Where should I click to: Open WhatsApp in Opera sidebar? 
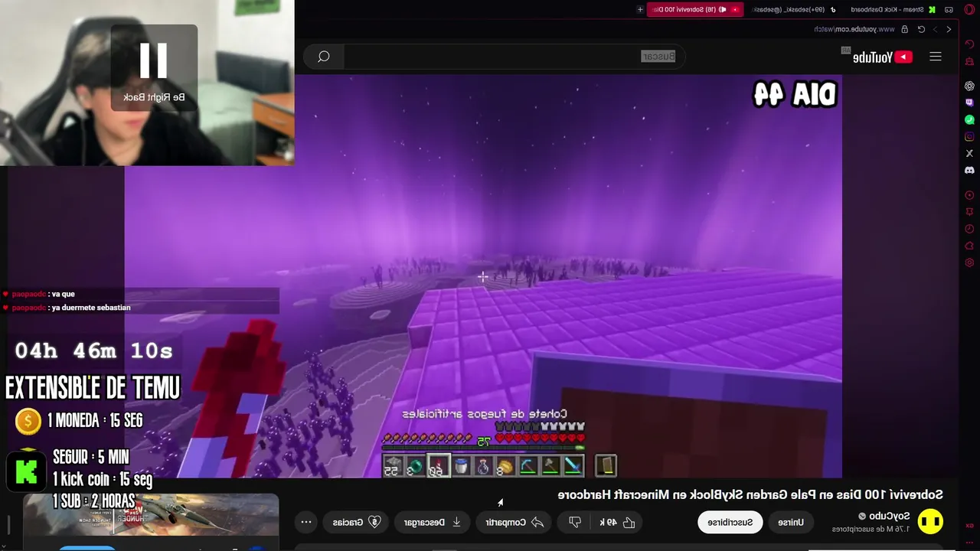pos(969,119)
